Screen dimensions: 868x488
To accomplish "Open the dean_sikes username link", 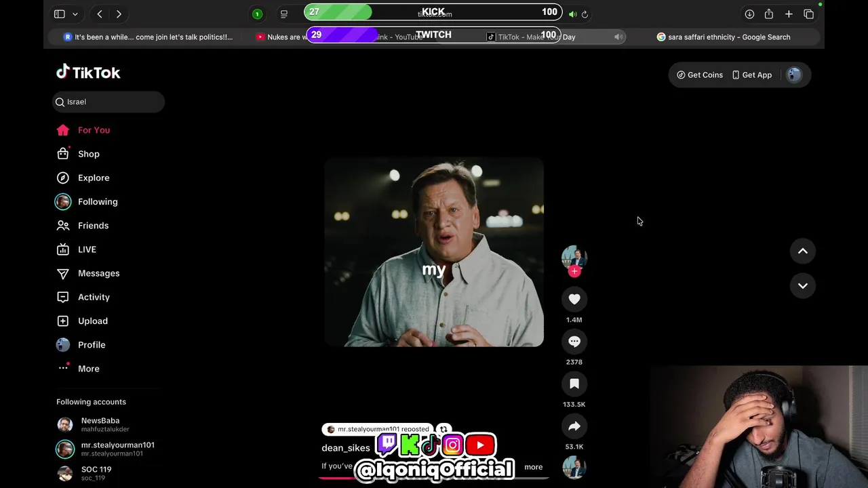I will pyautogui.click(x=346, y=448).
